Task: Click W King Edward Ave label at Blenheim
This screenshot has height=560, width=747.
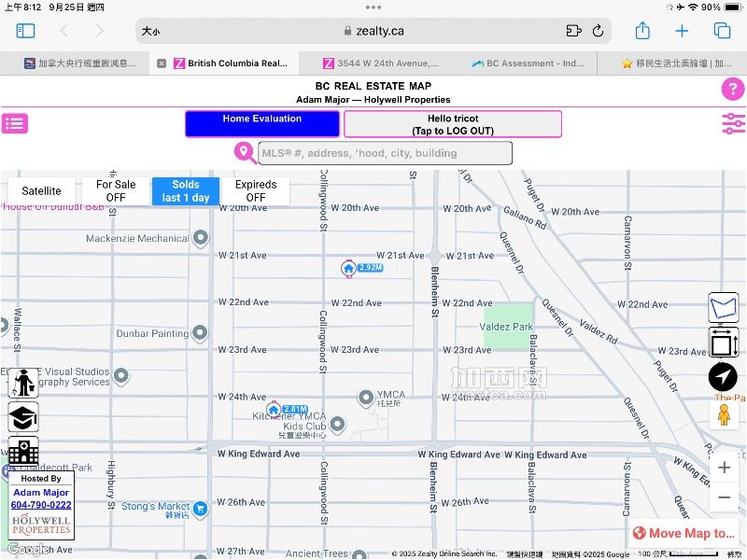Action: [458, 455]
